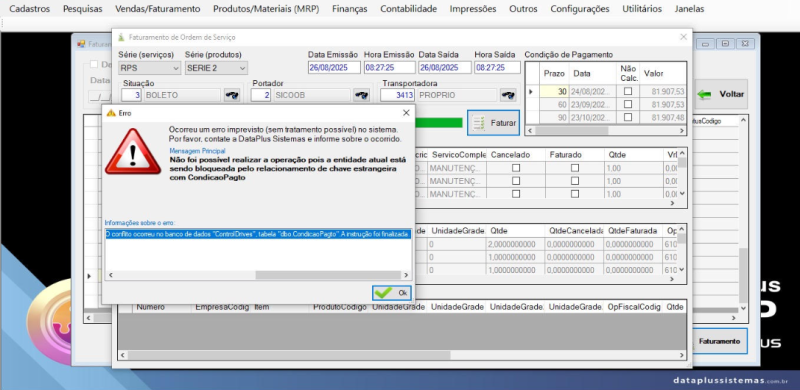Select the Prazo 90 cell
The image size is (800, 390).
tap(554, 117)
